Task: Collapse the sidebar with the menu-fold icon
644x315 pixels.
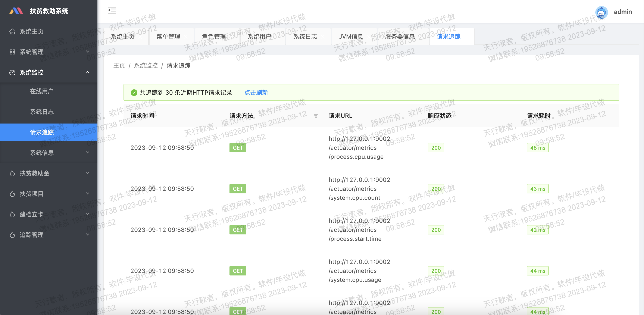Action: [112, 10]
